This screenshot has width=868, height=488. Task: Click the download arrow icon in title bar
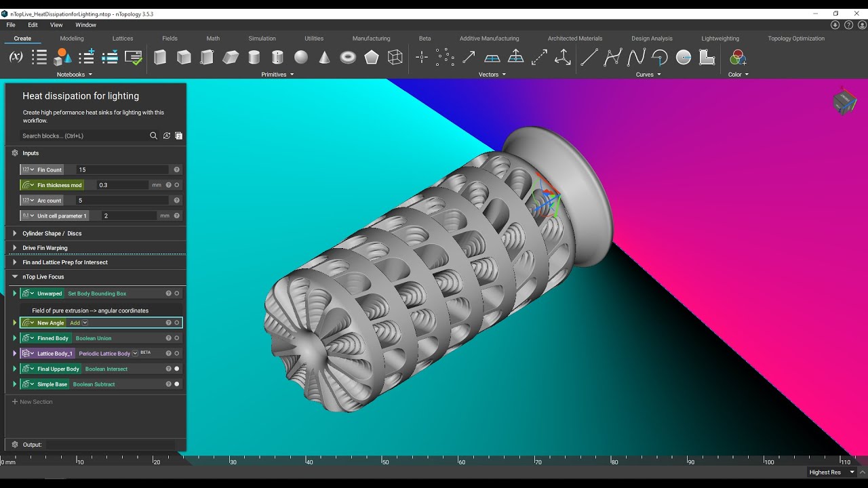pos(835,25)
